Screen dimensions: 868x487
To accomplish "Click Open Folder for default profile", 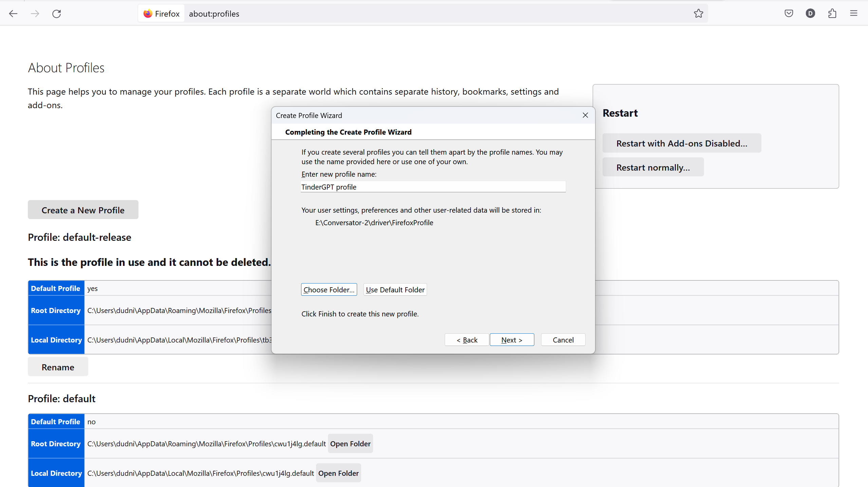I will coord(351,444).
